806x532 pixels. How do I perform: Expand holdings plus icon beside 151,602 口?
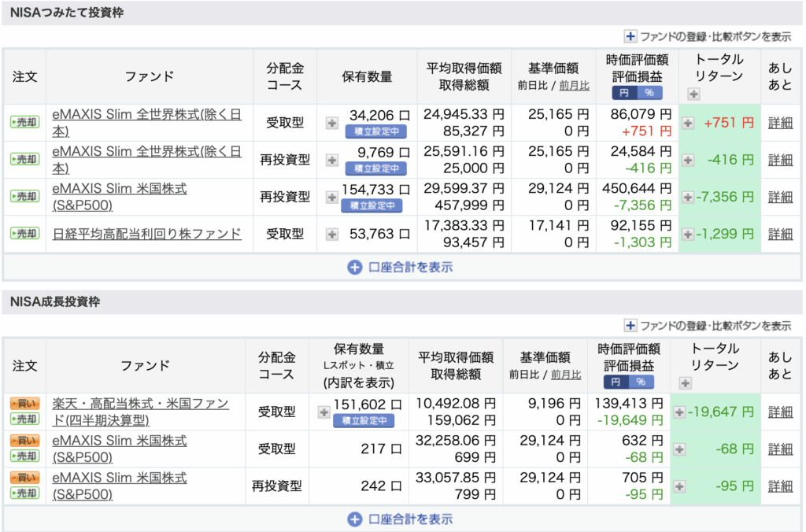pyautogui.click(x=324, y=412)
